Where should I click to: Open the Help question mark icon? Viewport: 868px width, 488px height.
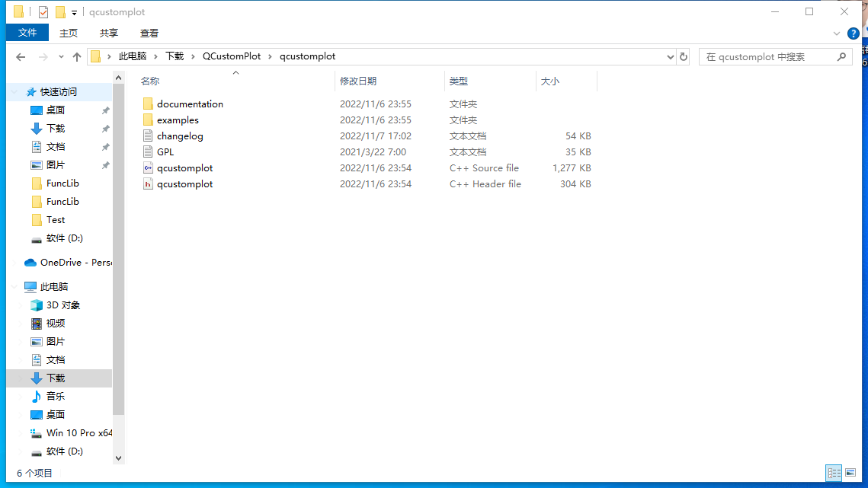(x=854, y=33)
